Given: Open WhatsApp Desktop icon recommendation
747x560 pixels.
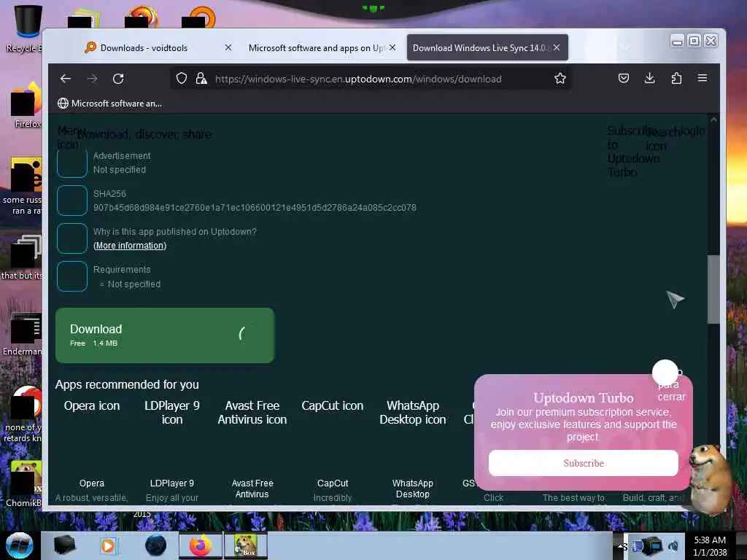Looking at the screenshot, I should point(413,413).
